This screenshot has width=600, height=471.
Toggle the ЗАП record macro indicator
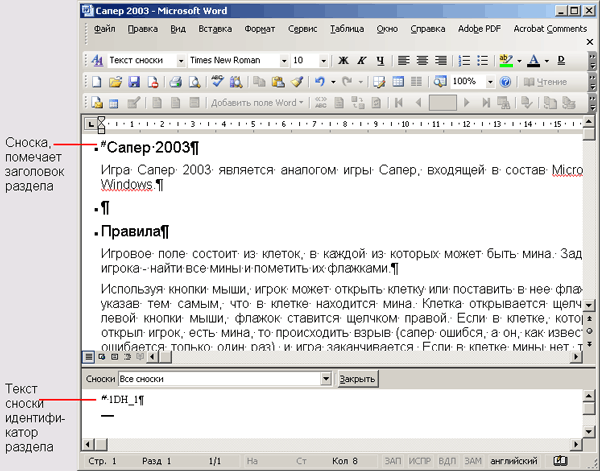point(393,461)
